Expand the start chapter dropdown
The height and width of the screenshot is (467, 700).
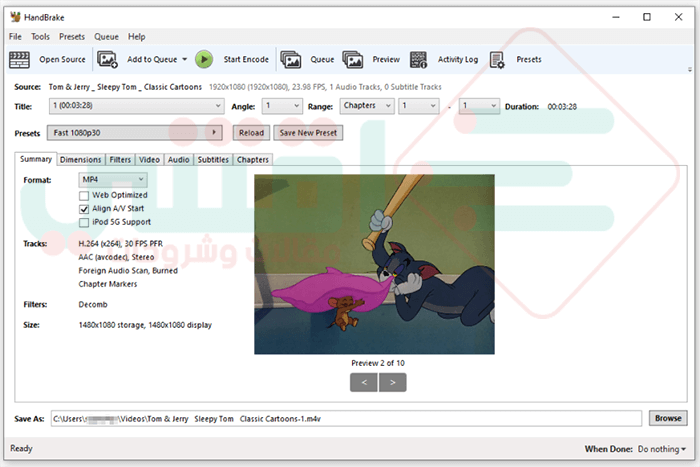pos(419,106)
